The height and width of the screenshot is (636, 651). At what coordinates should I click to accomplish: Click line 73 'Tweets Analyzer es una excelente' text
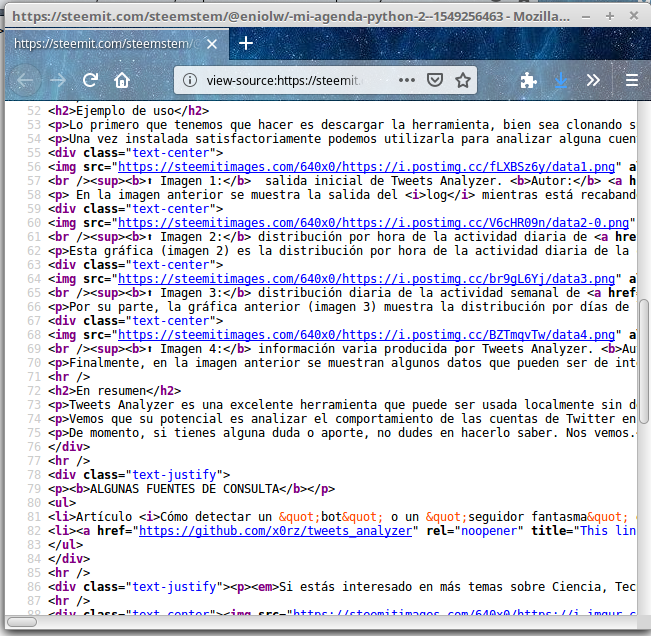click(181, 405)
